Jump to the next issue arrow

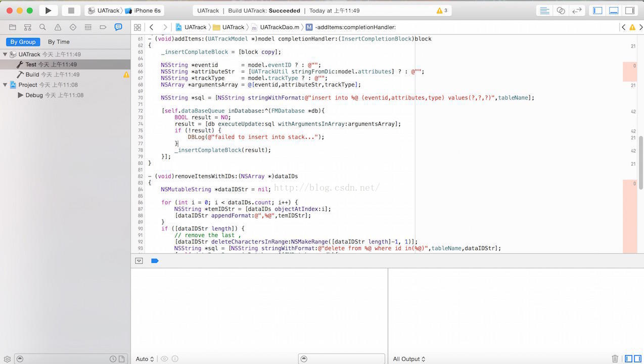pos(640,27)
